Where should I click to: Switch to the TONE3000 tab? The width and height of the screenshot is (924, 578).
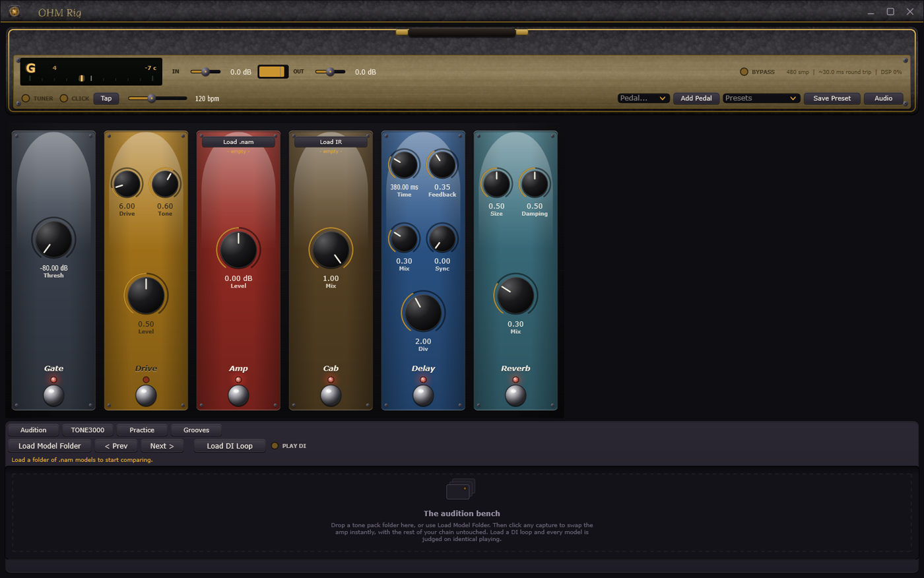[x=88, y=430]
